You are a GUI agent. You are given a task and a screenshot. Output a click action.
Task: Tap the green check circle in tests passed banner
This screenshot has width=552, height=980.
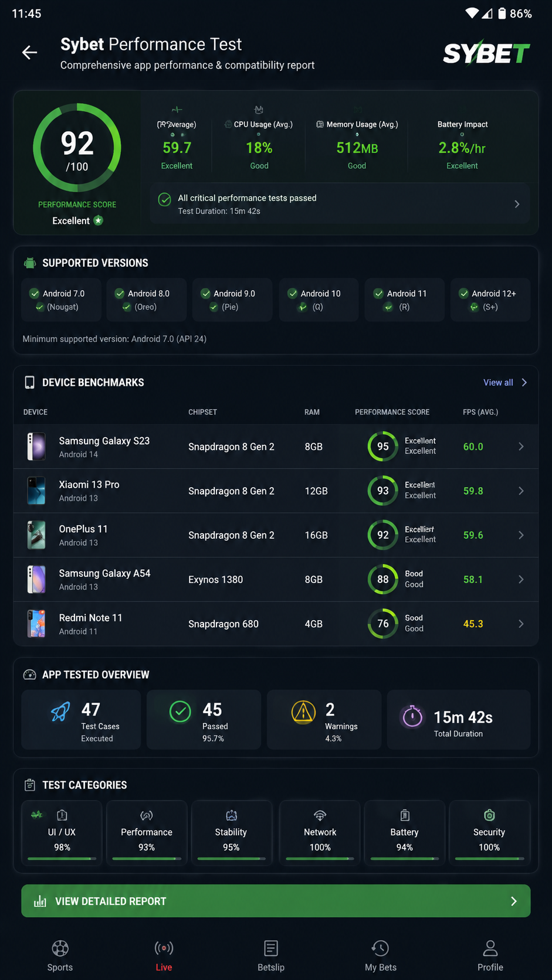[165, 199]
